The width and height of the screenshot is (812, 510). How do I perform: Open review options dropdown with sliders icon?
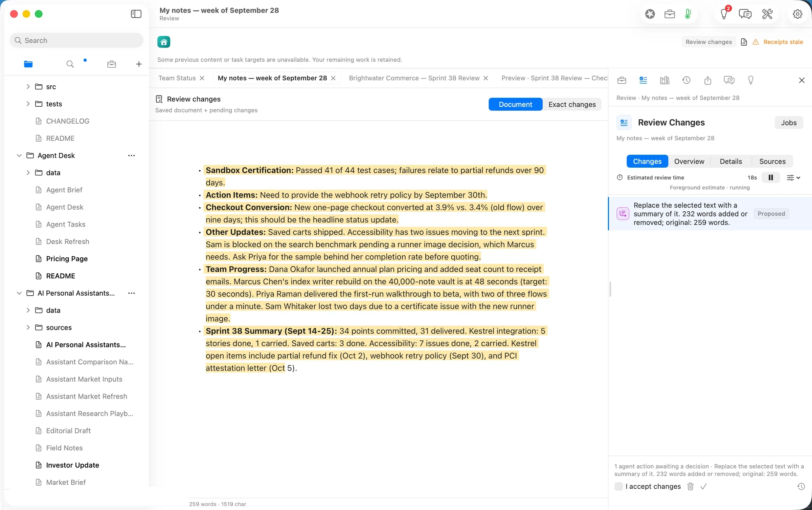click(x=793, y=177)
